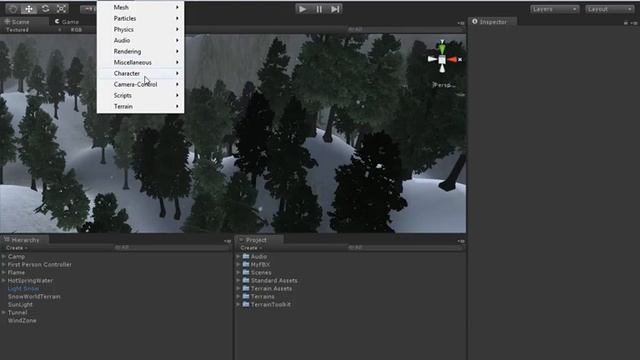This screenshot has width=640, height=360.
Task: Open the Character submenu
Action: (140, 73)
